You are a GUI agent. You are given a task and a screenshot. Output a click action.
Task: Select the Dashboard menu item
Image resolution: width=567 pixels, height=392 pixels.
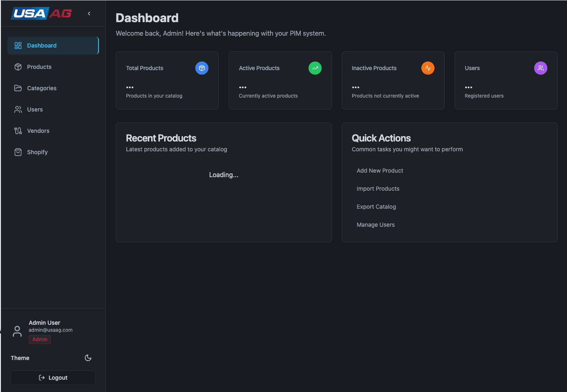tap(41, 46)
